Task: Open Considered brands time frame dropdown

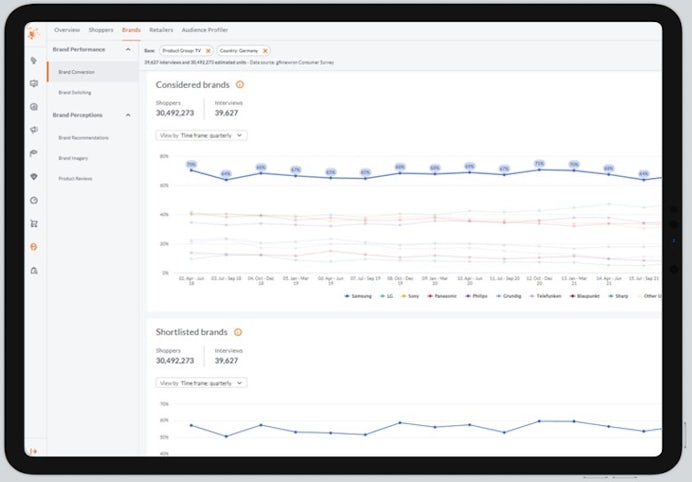Action: coord(201,135)
